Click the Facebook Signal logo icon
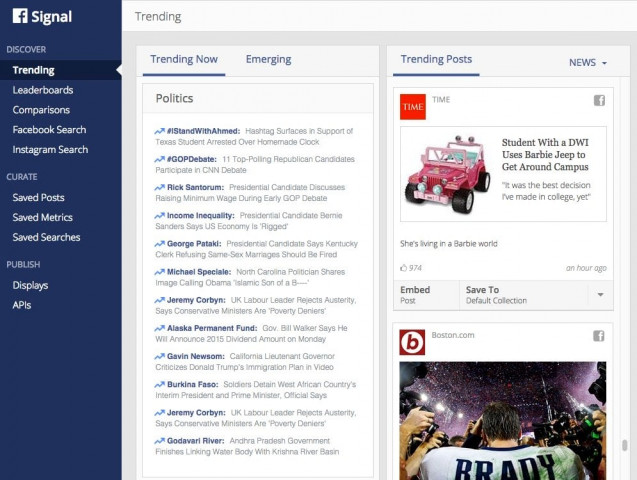This screenshot has height=480, width=637. [20, 16]
